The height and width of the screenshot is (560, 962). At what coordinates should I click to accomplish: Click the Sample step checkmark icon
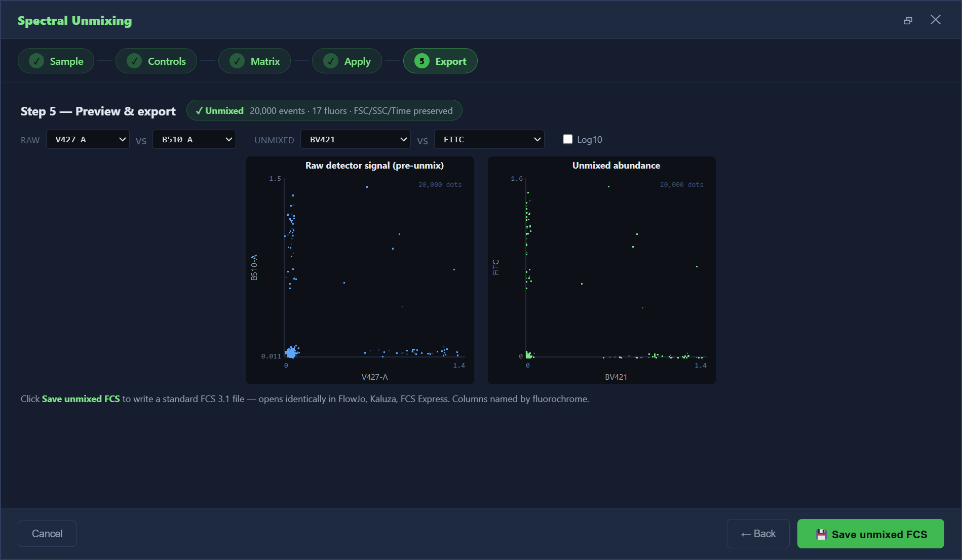pyautogui.click(x=36, y=61)
